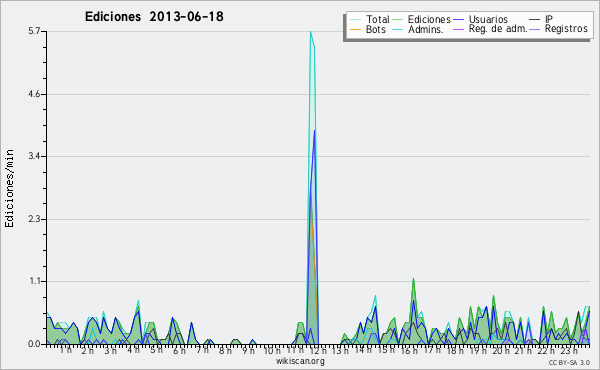Click the IP legend label
600x370 pixels.
549,19
